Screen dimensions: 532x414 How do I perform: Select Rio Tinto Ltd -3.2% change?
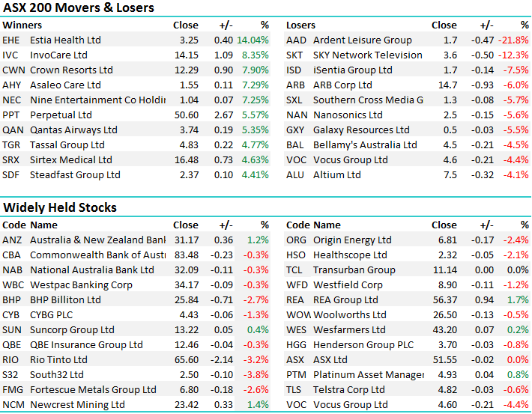[256, 359]
